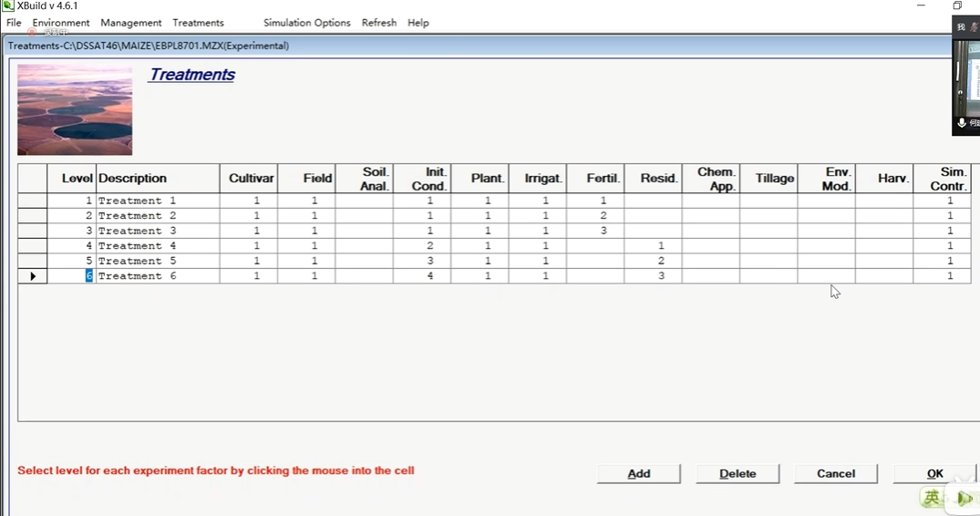Click Resid. cell of Treatment 4
980x516 pixels.
[x=653, y=245]
